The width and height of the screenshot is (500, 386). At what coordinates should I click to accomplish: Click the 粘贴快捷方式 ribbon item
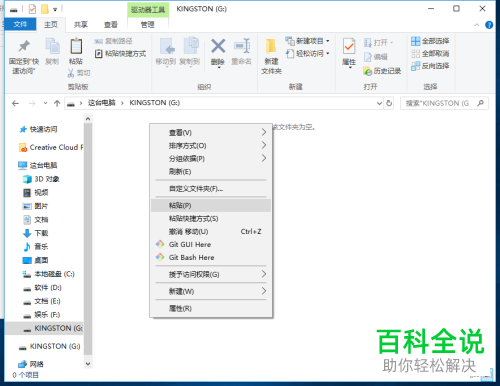coord(121,54)
